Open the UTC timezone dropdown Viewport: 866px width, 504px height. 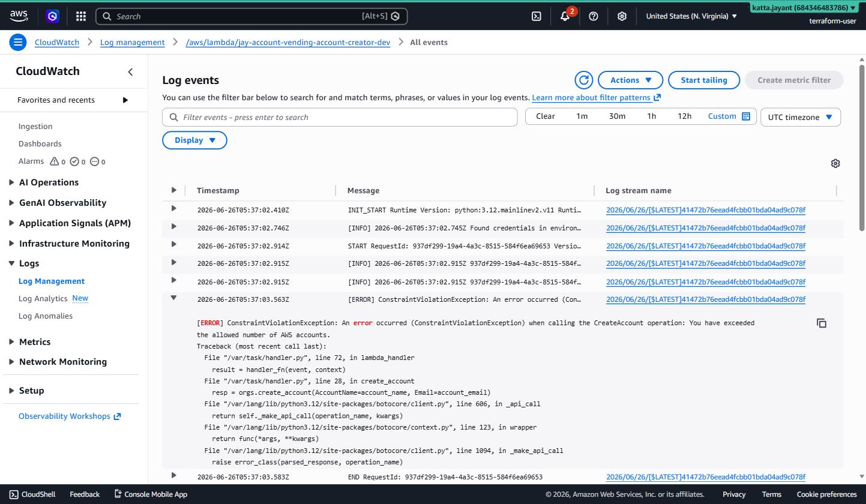coord(800,117)
